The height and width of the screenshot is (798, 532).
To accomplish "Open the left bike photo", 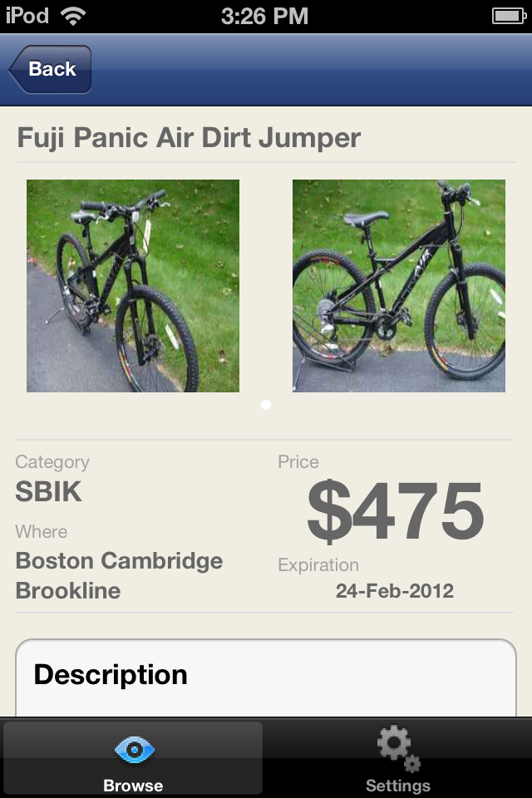I will 133,285.
